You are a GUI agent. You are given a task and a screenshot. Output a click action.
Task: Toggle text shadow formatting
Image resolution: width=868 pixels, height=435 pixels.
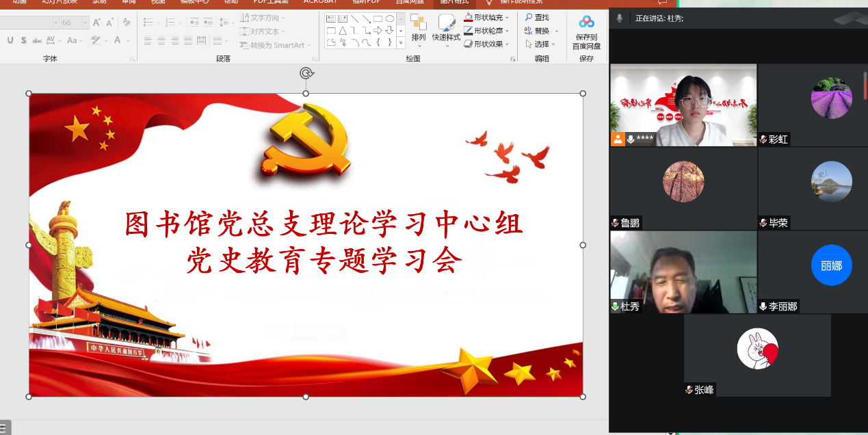point(24,40)
